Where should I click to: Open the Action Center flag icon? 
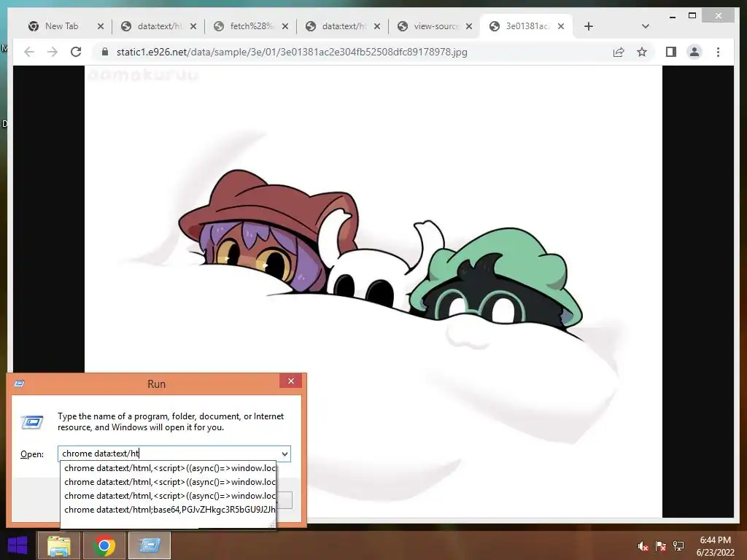point(661,546)
